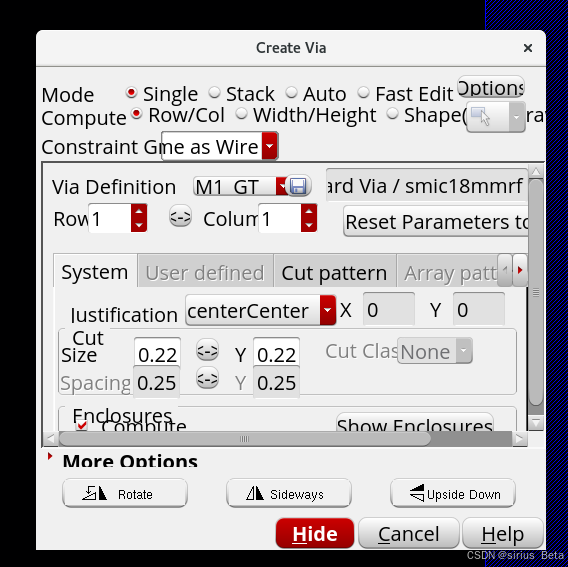Viewport: 568px width, 567px height.
Task: Switch to the User defined tab
Action: [205, 272]
